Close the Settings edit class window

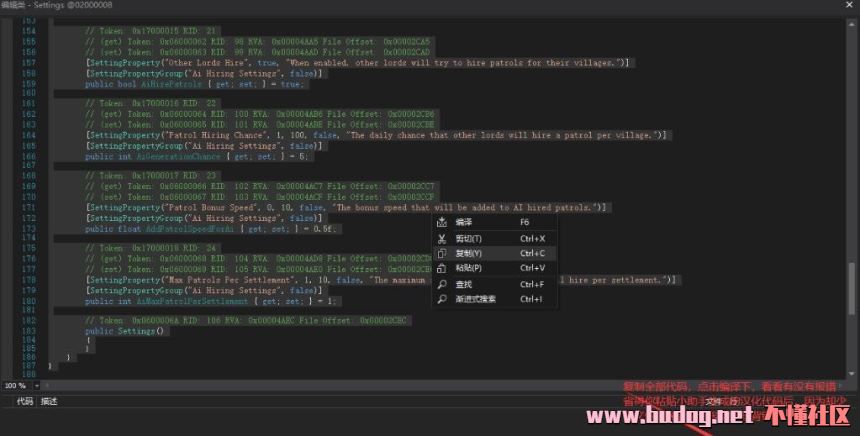(x=848, y=6)
